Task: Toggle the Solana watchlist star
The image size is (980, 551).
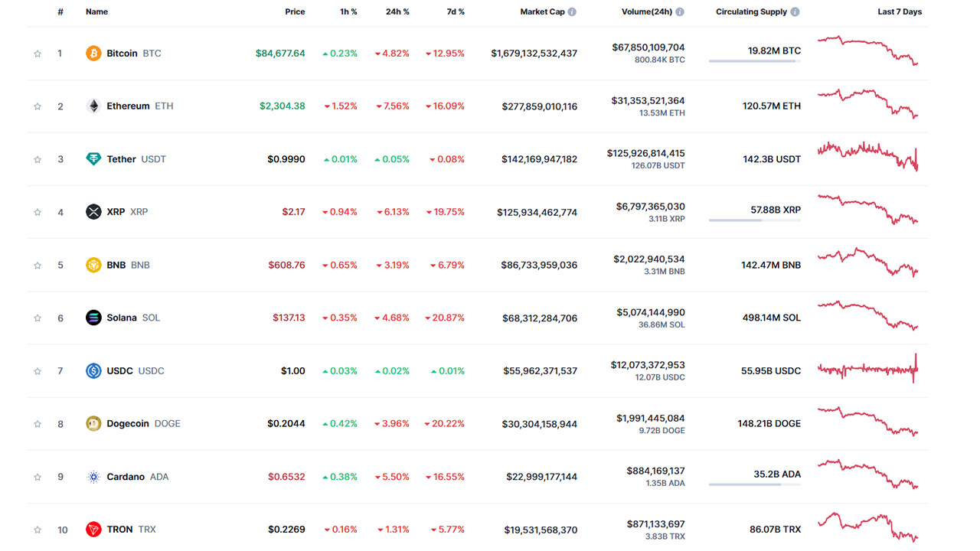Action: tap(38, 318)
